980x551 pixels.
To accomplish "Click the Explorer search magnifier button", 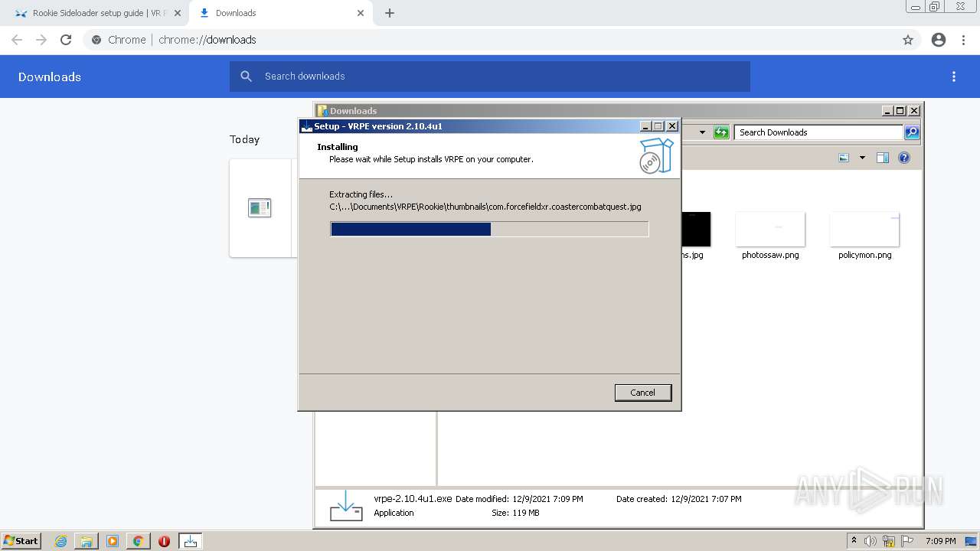I will tap(911, 132).
